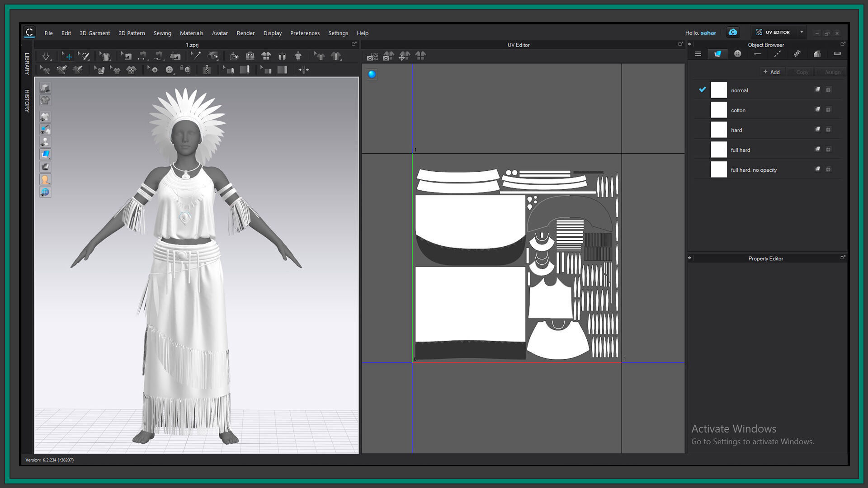
Task: Click the hard fabric color swatch
Action: pyautogui.click(x=718, y=130)
